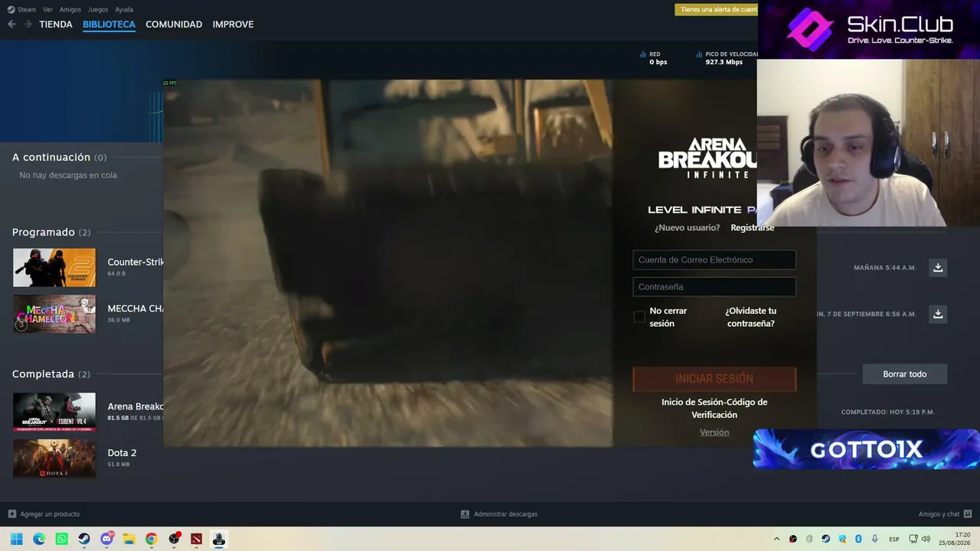Screen dimensions: 980x551
Task: Go back with the Steam back arrow
Action: click(x=11, y=24)
